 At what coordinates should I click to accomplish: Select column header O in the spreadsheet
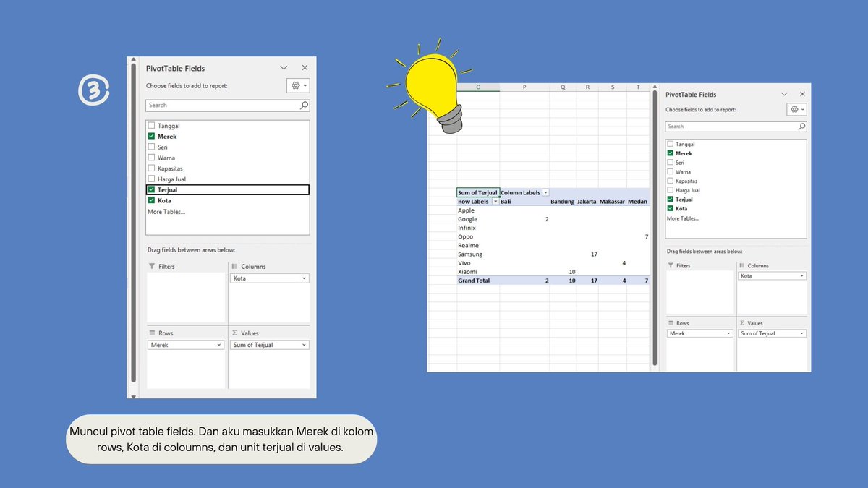point(478,87)
